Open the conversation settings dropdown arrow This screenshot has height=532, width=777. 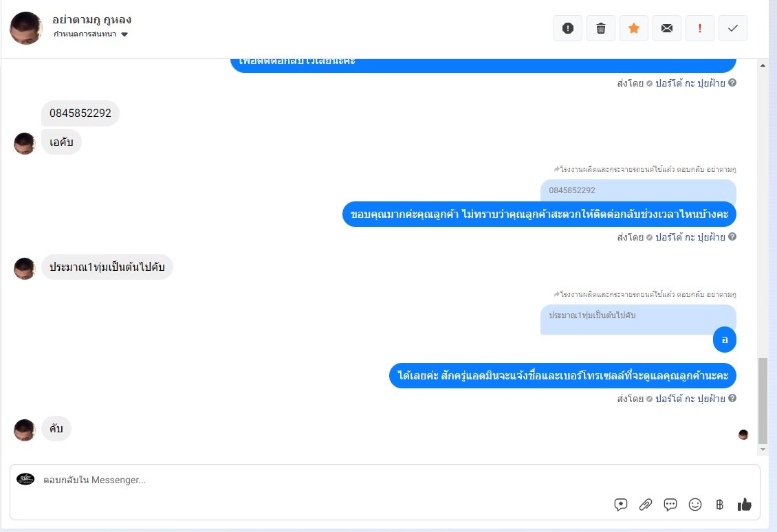124,34
